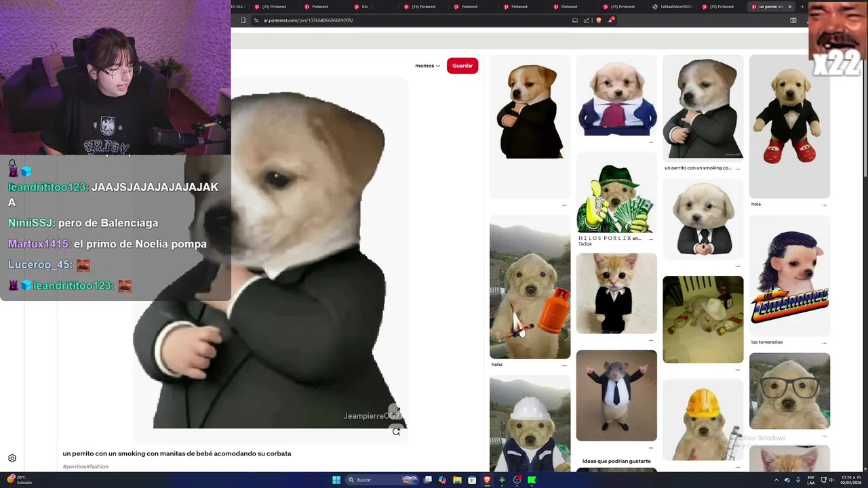The width and height of the screenshot is (868, 488).
Task: Open the memes board dropdown
Action: pos(427,66)
